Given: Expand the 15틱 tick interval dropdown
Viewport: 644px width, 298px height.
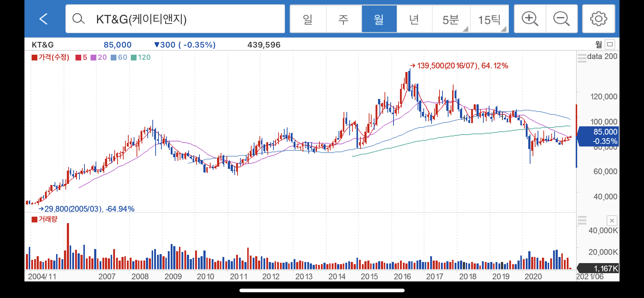Looking at the screenshot, I should point(489,19).
